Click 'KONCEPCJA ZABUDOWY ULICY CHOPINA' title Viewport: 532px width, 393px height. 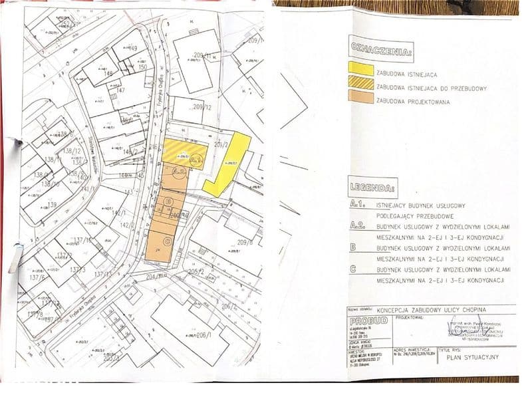pos(431,309)
